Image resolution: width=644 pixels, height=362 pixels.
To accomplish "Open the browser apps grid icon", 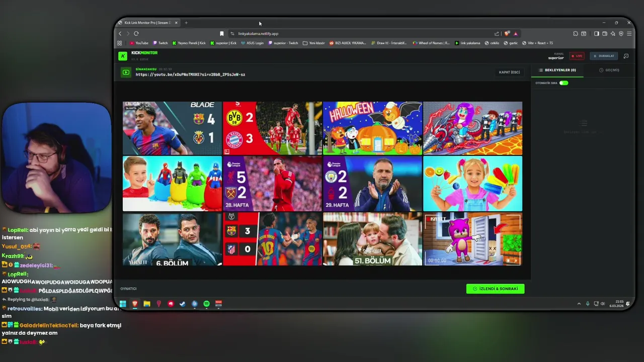I will click(x=120, y=43).
